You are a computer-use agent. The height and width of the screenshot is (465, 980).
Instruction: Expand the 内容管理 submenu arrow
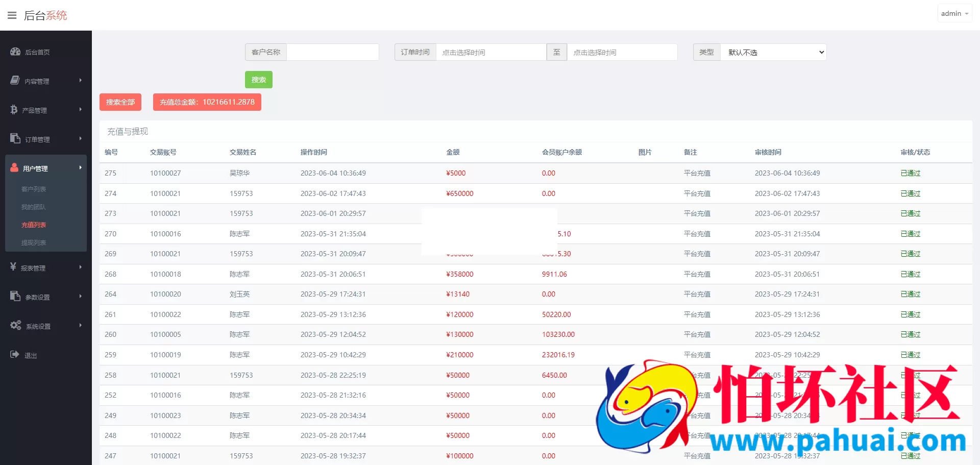(x=80, y=80)
